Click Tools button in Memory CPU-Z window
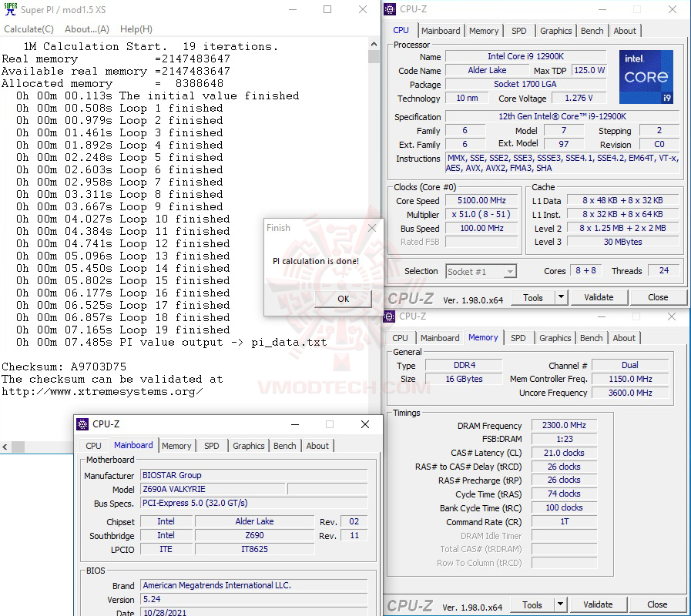The image size is (691, 616). point(532,605)
